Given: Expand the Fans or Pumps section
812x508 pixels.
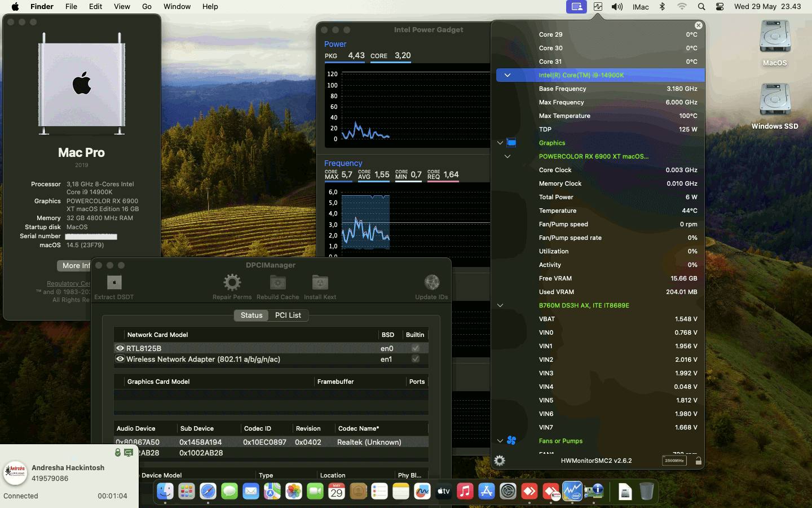Looking at the screenshot, I should 500,441.
